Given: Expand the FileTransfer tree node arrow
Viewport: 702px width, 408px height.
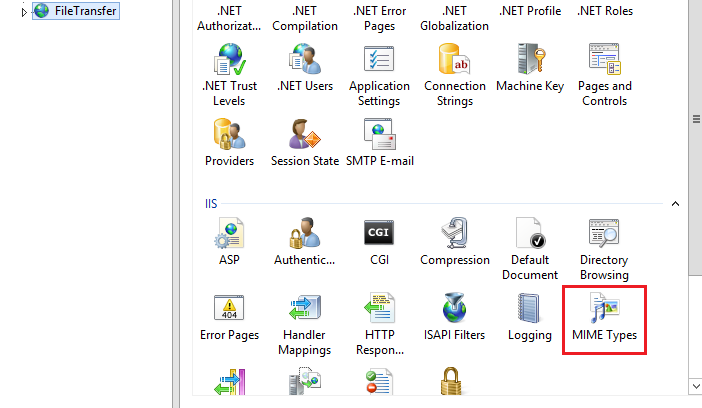Looking at the screenshot, I should [24, 12].
